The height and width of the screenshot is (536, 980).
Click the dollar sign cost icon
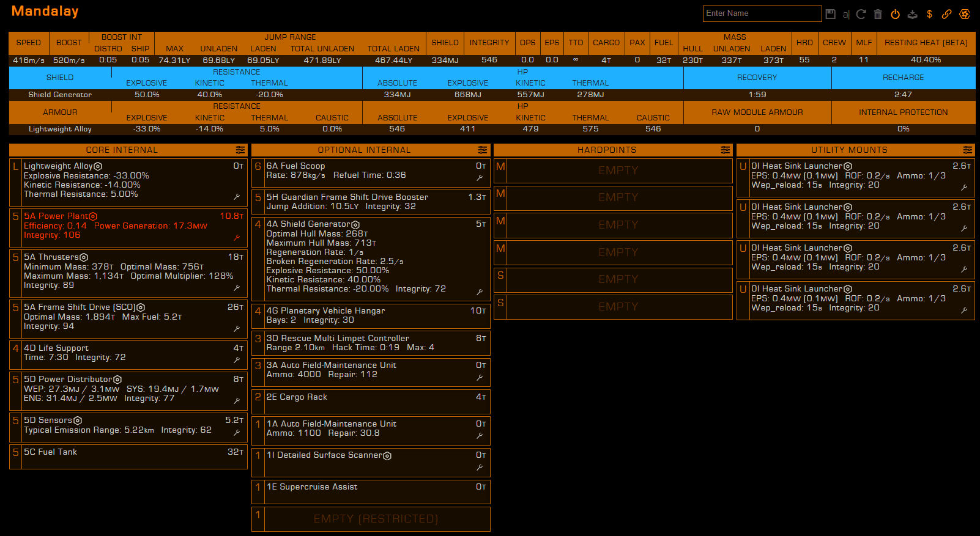coord(929,14)
